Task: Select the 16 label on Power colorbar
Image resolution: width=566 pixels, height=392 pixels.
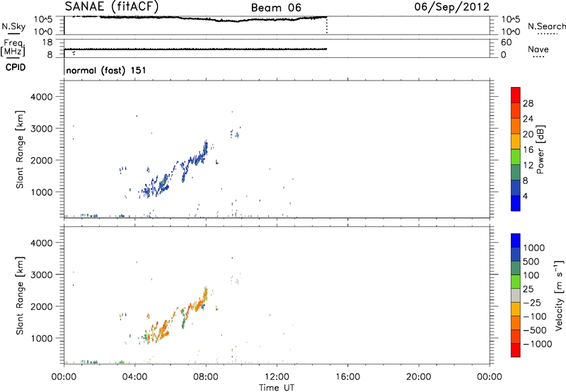Action: pyautogui.click(x=528, y=150)
